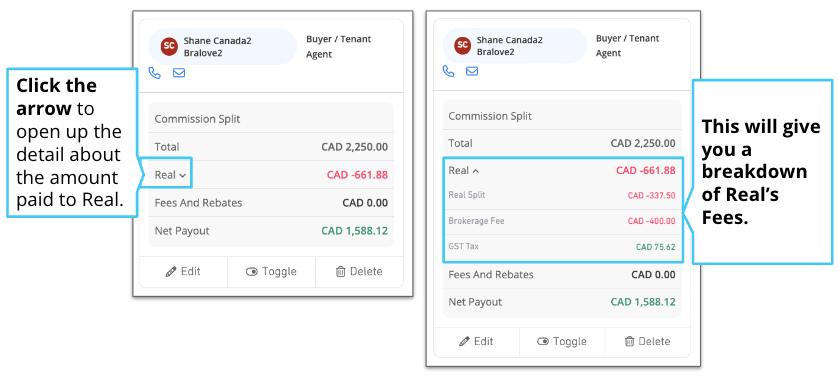Image resolution: width=838 pixels, height=379 pixels.
Task: Click the Delete button in the left card
Action: tap(359, 272)
